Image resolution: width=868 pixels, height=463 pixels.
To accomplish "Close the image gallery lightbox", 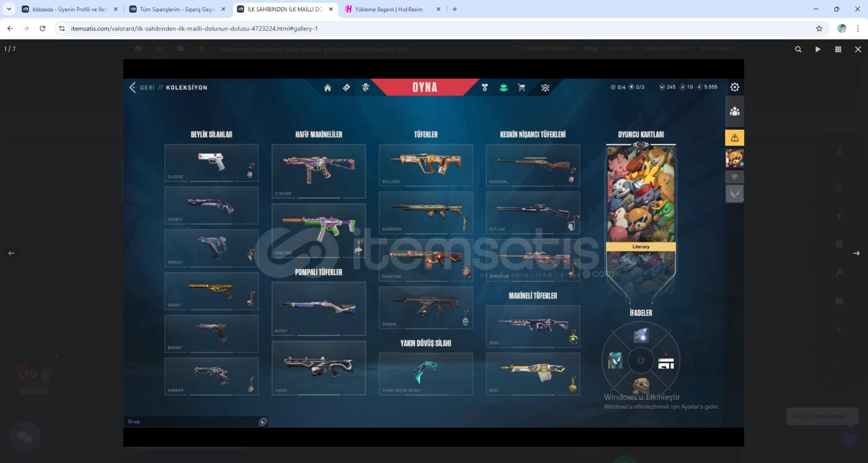I will 858,49.
